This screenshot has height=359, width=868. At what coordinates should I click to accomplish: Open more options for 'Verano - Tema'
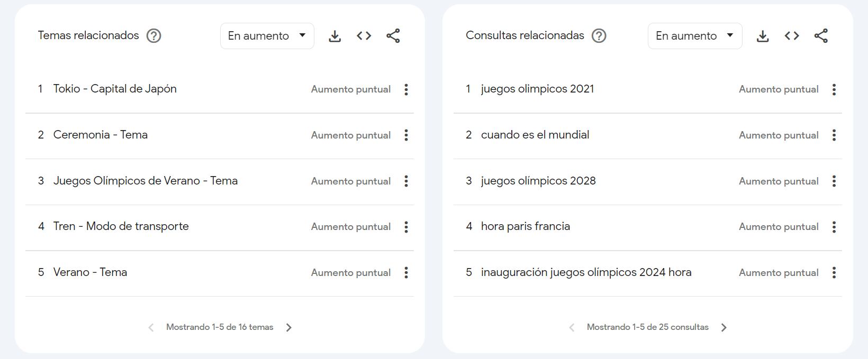[x=406, y=273]
